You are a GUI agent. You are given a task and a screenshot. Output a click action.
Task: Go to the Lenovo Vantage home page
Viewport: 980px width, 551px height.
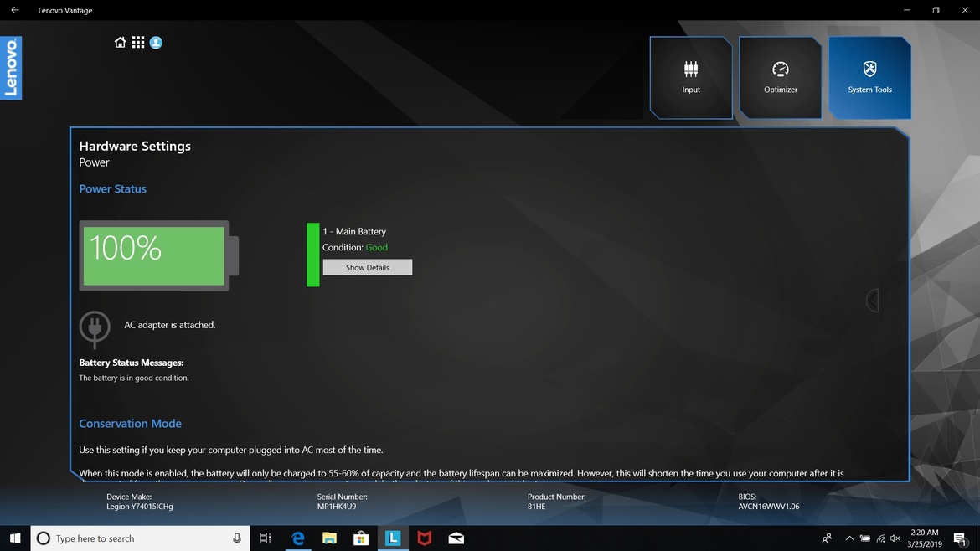[120, 43]
